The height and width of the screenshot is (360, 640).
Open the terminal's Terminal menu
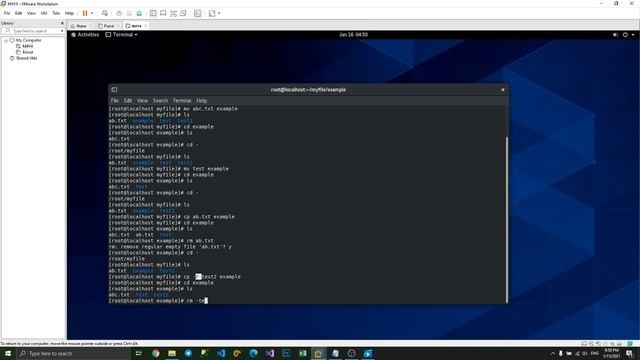(x=182, y=100)
